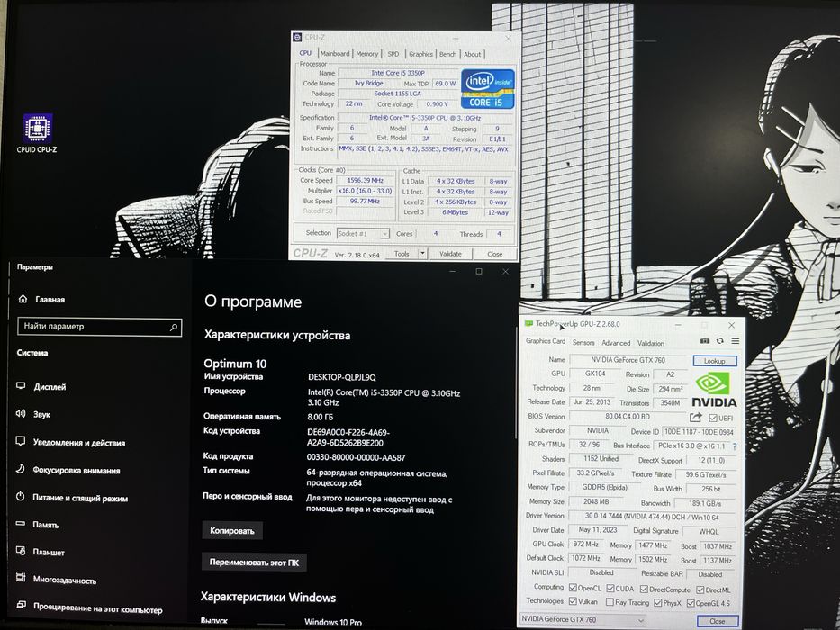Click GPU-Z screenshot camera icon
This screenshot has width=840, height=630.
click(x=705, y=341)
